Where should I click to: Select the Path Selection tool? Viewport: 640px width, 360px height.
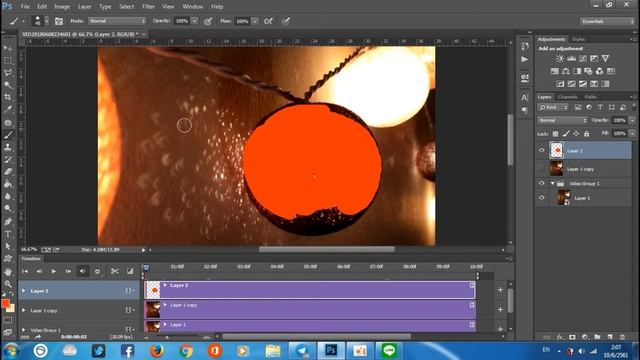(x=8, y=246)
